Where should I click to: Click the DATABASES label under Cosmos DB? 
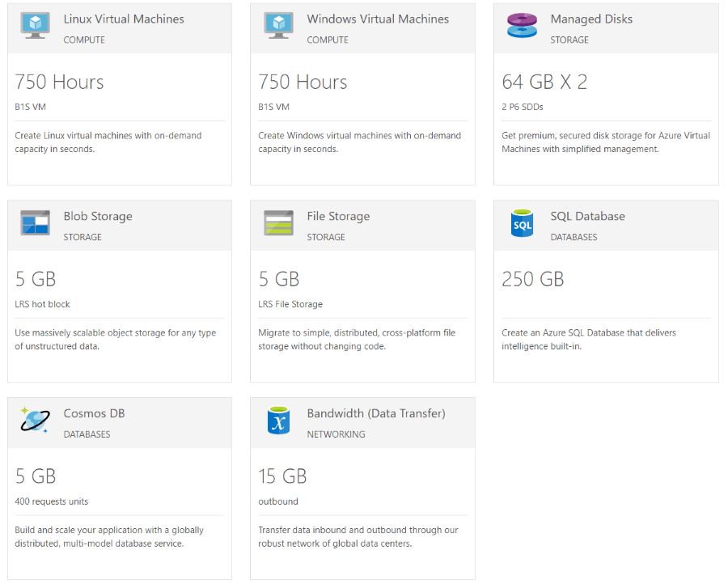coord(86,434)
